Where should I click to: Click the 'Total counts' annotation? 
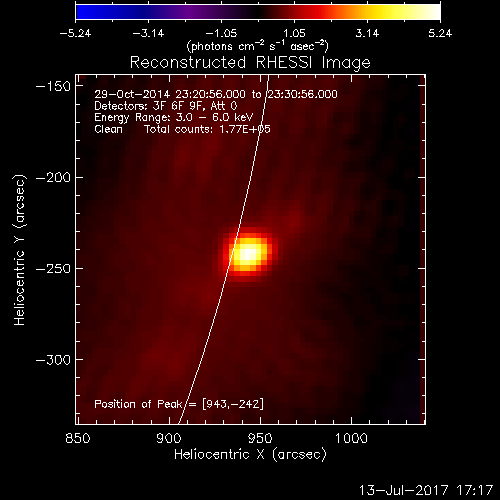(207, 129)
